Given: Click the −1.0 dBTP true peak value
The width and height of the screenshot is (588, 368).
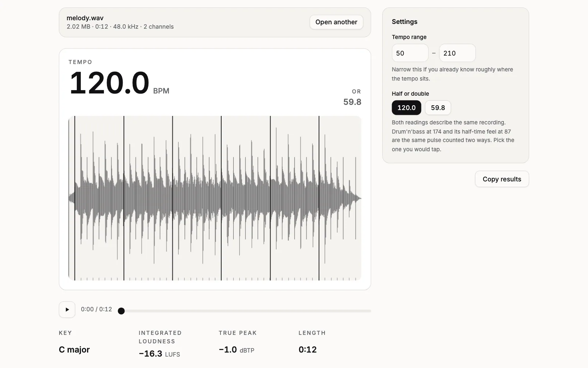Looking at the screenshot, I should tap(236, 350).
